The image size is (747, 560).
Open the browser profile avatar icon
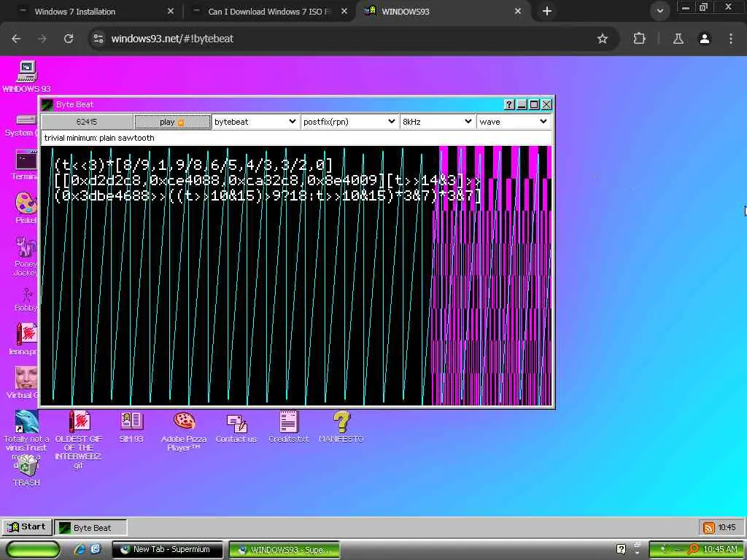click(705, 39)
